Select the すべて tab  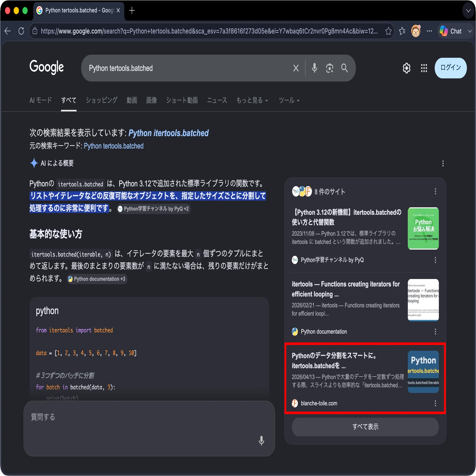click(x=69, y=100)
